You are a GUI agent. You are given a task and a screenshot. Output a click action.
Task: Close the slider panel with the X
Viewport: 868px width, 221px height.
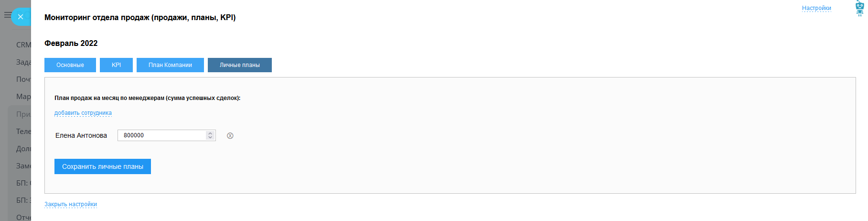[21, 17]
